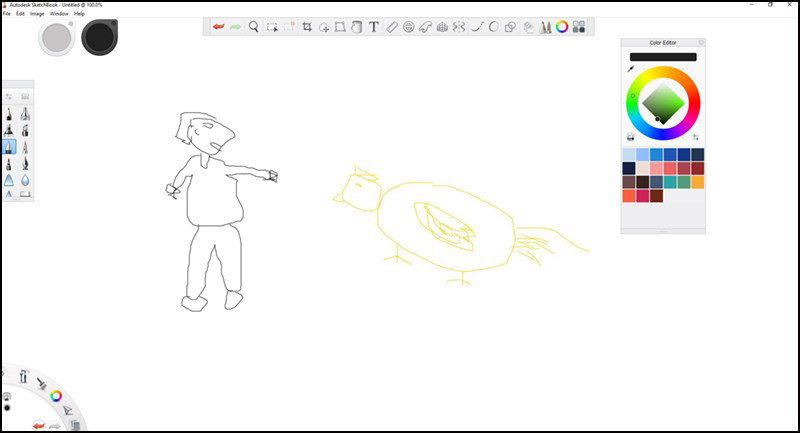800x433 pixels.
Task: Open the brush library icon in brush palette
Action: (25, 96)
